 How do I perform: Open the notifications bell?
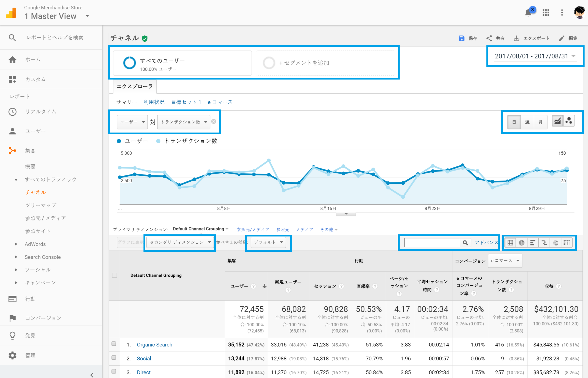(528, 12)
